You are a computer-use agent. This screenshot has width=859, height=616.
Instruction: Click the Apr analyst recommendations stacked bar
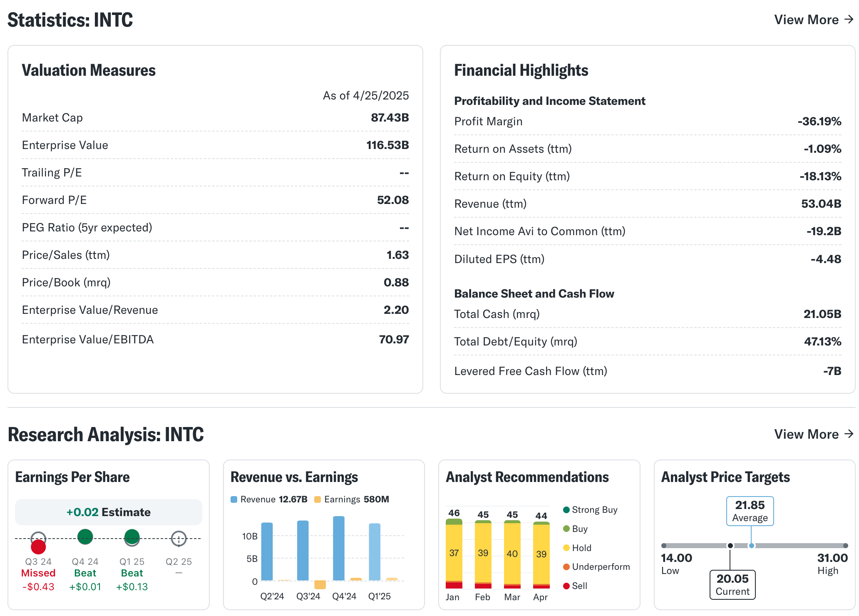click(541, 555)
